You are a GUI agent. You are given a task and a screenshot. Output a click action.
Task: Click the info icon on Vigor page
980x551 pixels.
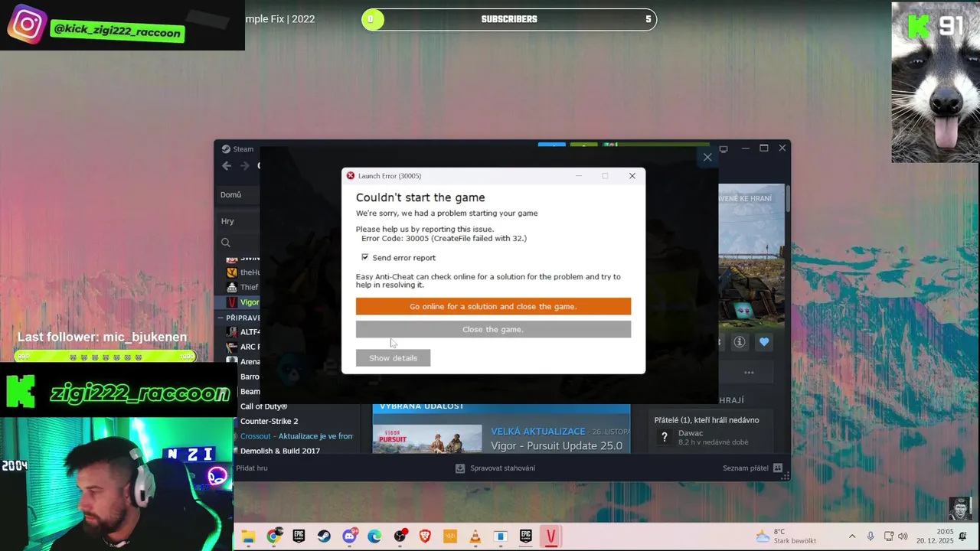click(740, 342)
